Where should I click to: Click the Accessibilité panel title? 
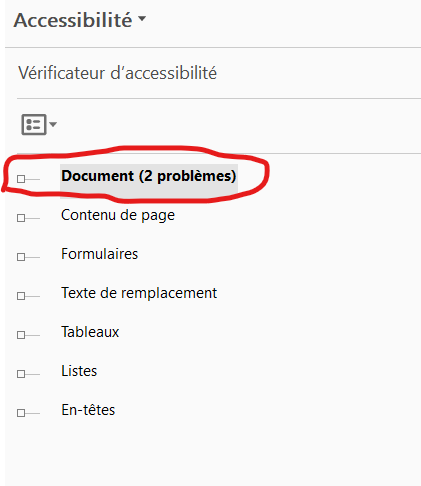coord(73,20)
